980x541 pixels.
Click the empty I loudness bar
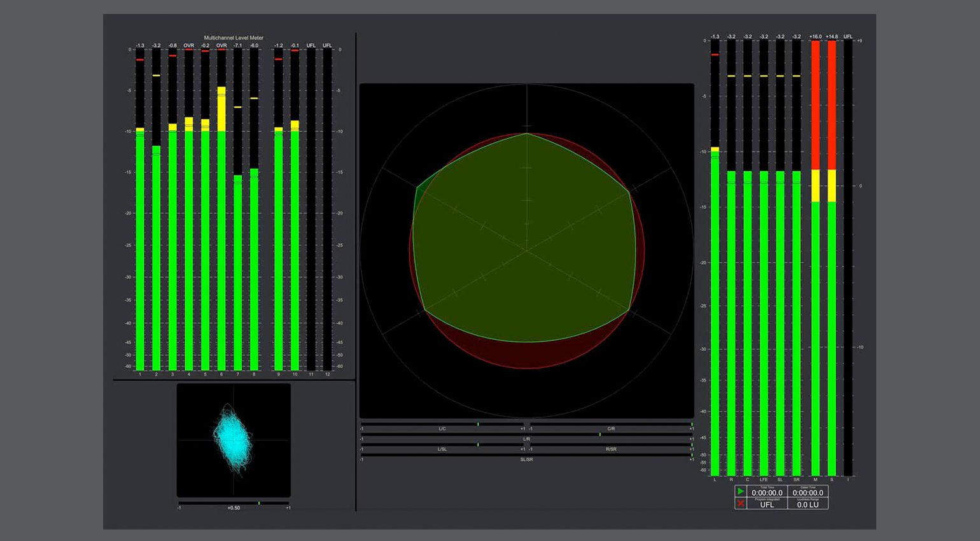click(x=848, y=258)
